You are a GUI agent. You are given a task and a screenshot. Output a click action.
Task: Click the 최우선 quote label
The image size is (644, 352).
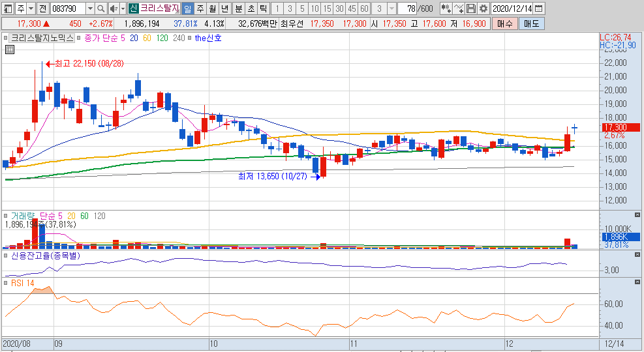tap(292, 24)
